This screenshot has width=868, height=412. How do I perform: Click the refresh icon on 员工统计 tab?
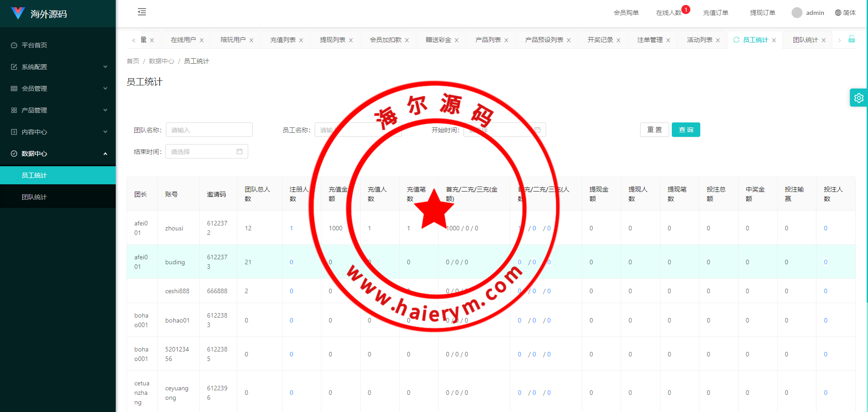pos(737,40)
